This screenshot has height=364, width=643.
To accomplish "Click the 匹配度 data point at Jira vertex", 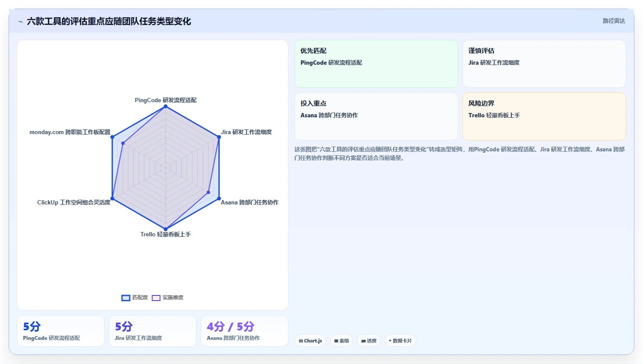I will (x=219, y=137).
